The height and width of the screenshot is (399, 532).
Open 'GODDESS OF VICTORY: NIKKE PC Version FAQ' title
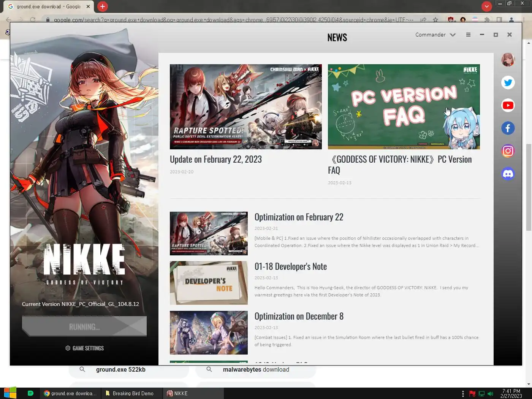(400, 165)
